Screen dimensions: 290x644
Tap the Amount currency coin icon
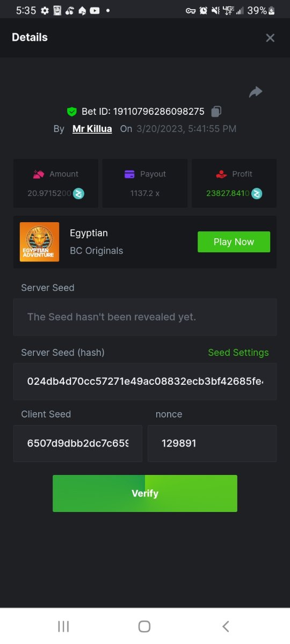click(x=79, y=193)
